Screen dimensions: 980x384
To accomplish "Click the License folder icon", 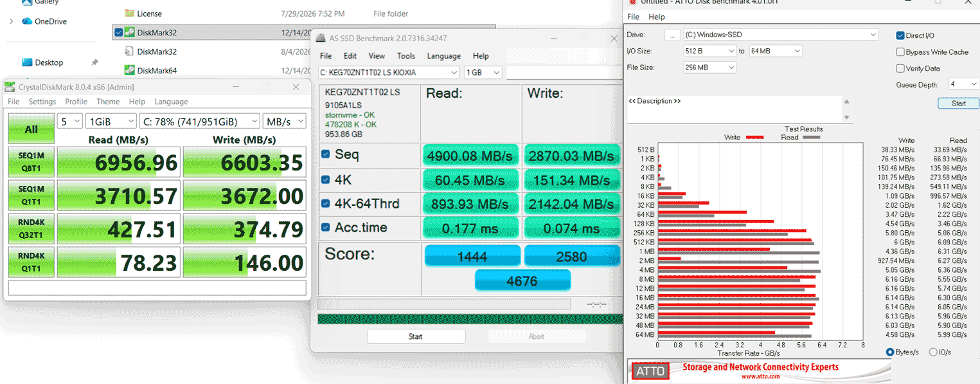I will click(x=129, y=14).
